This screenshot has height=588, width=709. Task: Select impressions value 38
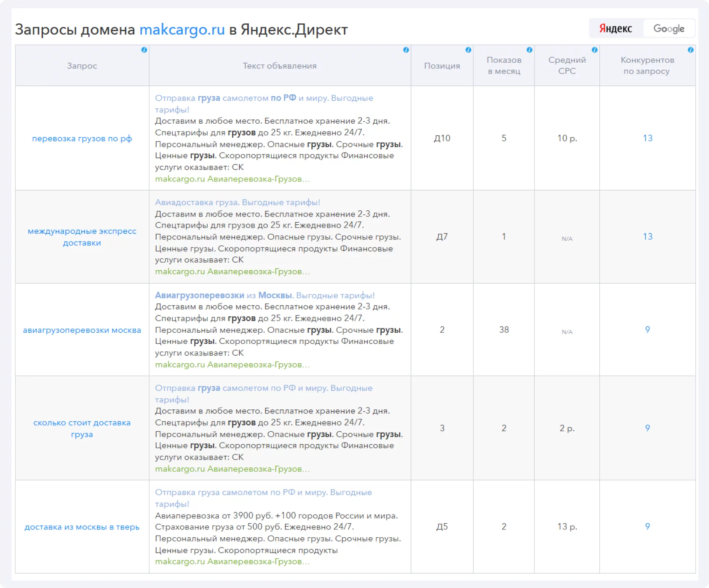(x=504, y=329)
